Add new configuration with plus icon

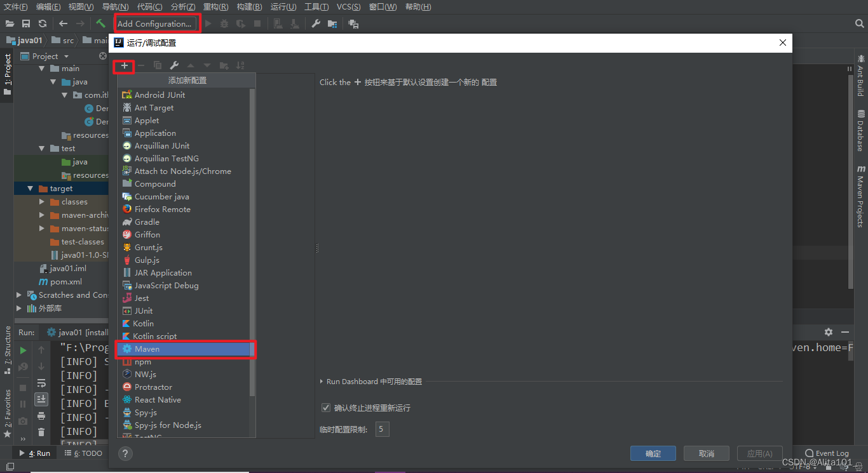point(125,65)
